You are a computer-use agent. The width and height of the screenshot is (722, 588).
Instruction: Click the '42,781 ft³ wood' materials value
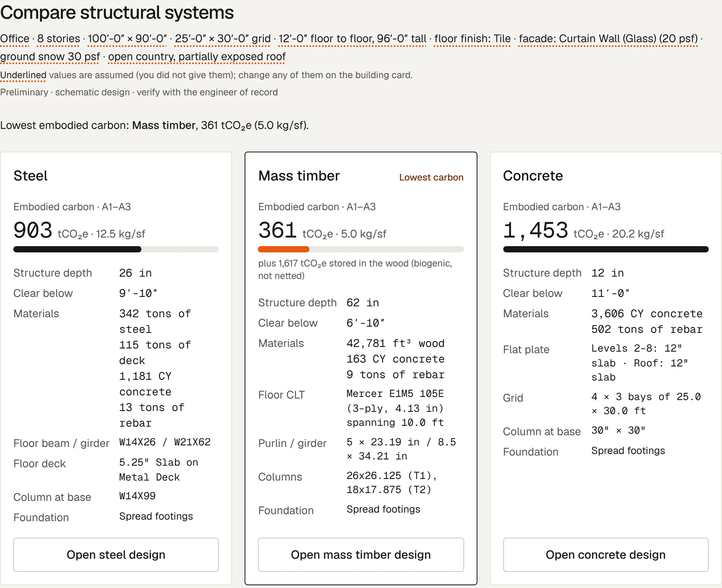pos(395,343)
